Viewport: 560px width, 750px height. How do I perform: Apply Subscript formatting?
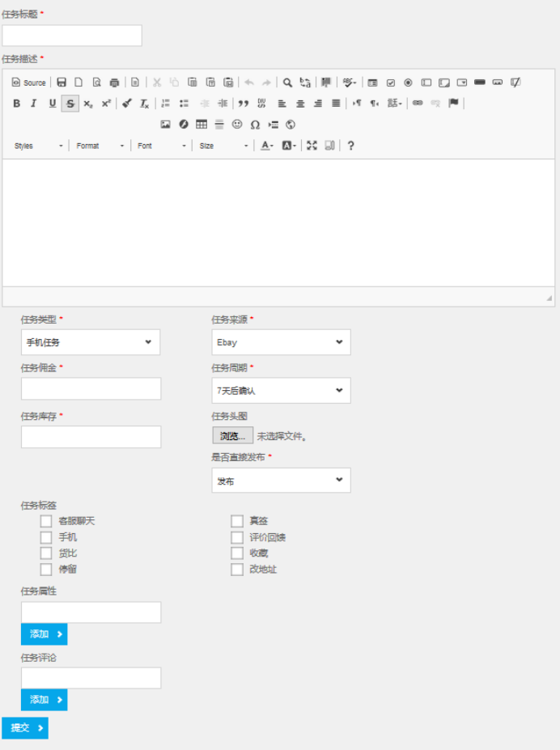point(88,104)
